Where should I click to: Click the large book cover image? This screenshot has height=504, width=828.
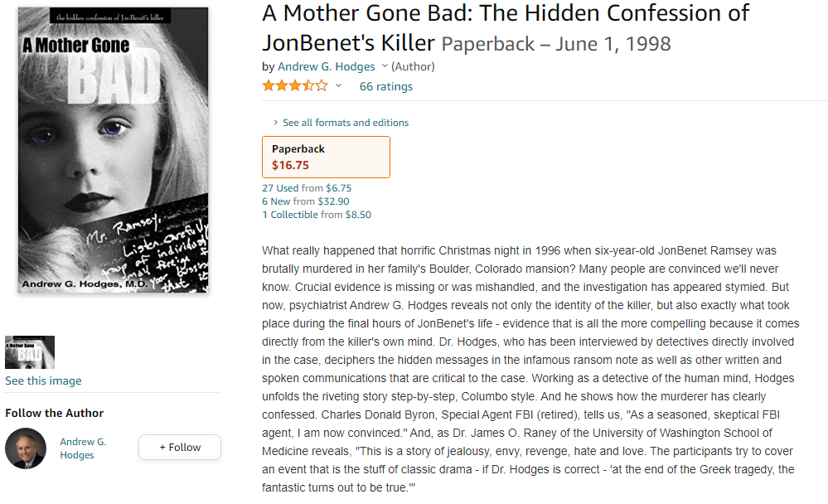point(114,150)
